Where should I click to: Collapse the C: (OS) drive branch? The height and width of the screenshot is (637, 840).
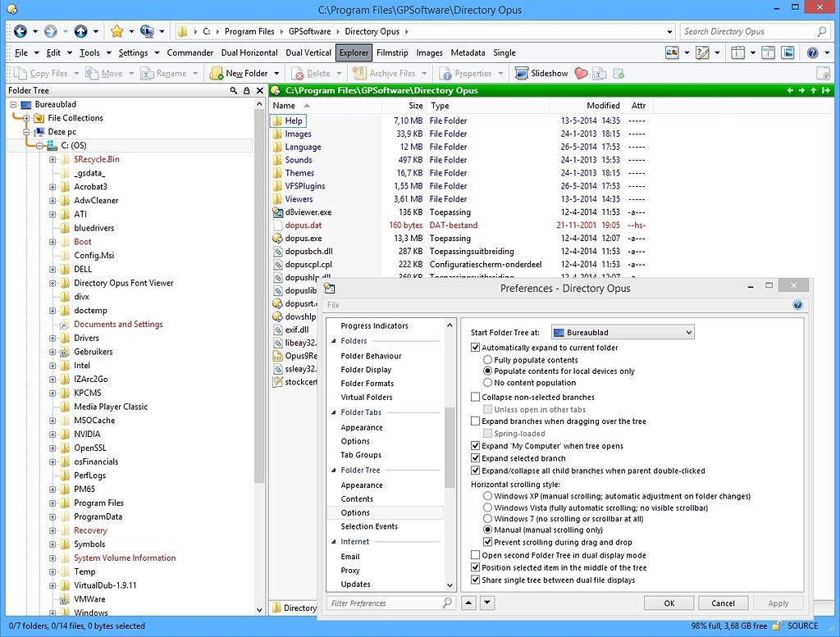coord(39,145)
